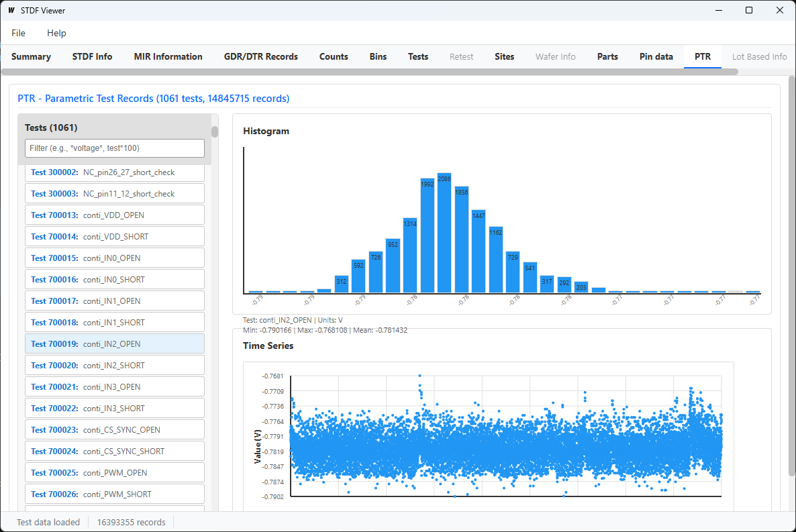Switch to the Summary tab
This screenshot has width=796, height=532.
click(31, 56)
